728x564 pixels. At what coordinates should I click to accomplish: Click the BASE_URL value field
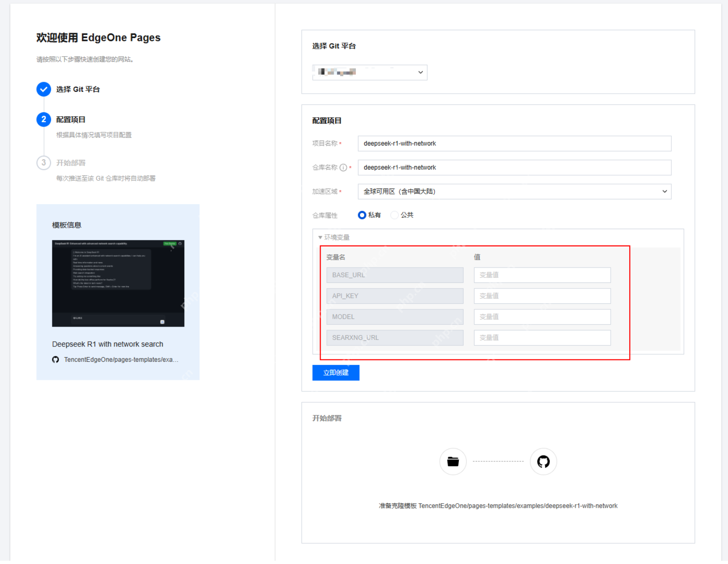tap(542, 275)
